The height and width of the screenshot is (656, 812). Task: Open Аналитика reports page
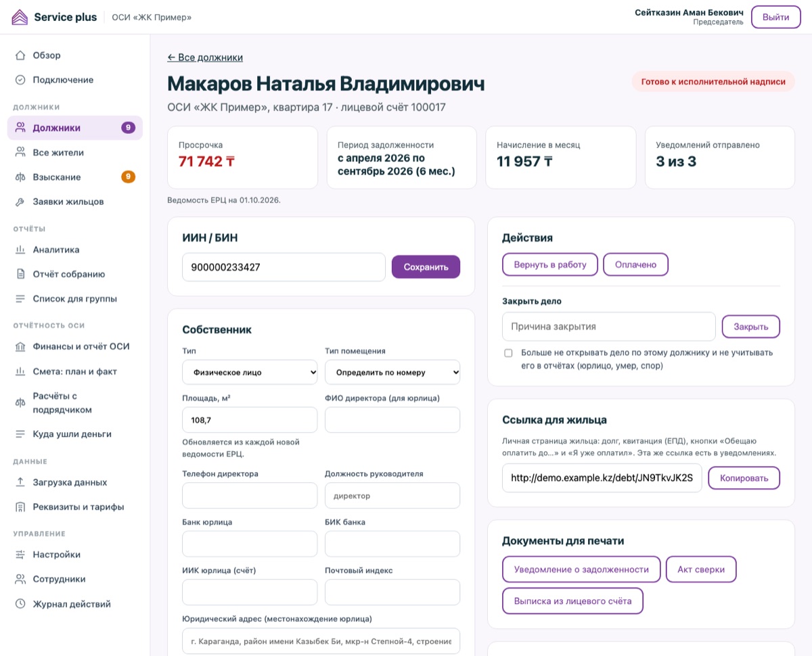75,250
